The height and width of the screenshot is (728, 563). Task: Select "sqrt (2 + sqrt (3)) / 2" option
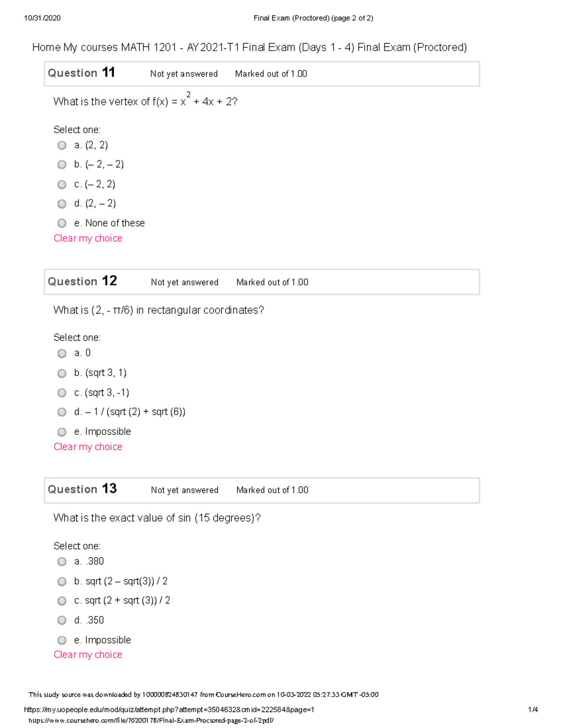click(61, 600)
